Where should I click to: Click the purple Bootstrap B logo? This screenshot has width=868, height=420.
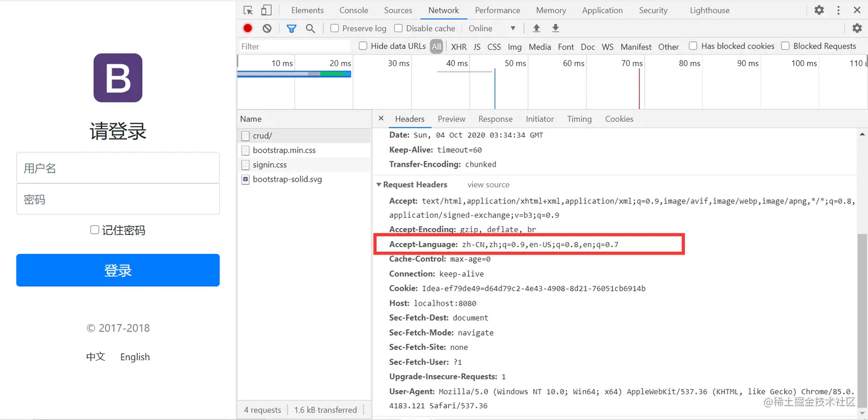click(118, 78)
